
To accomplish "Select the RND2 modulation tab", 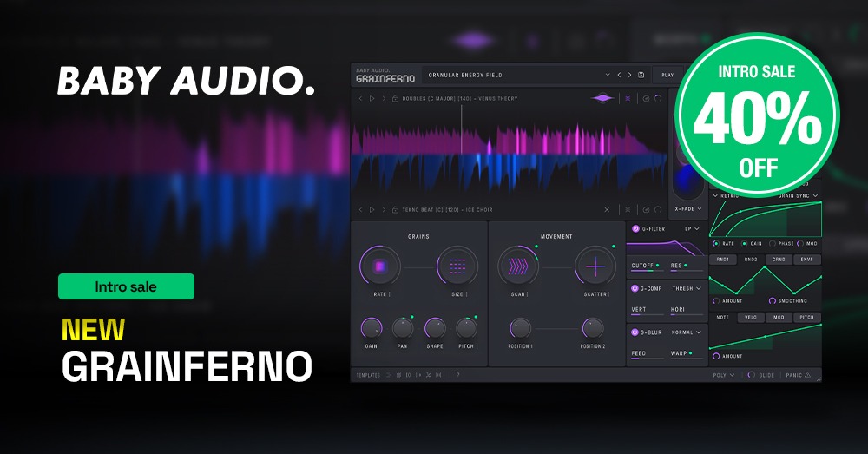I will click(751, 260).
